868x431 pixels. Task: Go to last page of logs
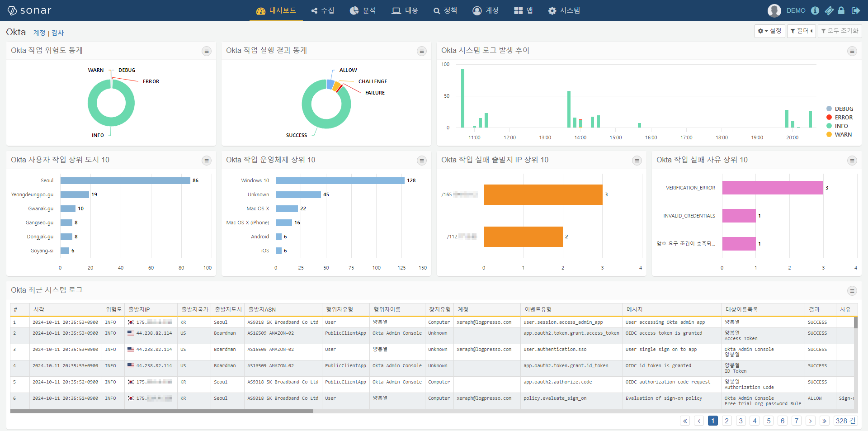point(825,421)
